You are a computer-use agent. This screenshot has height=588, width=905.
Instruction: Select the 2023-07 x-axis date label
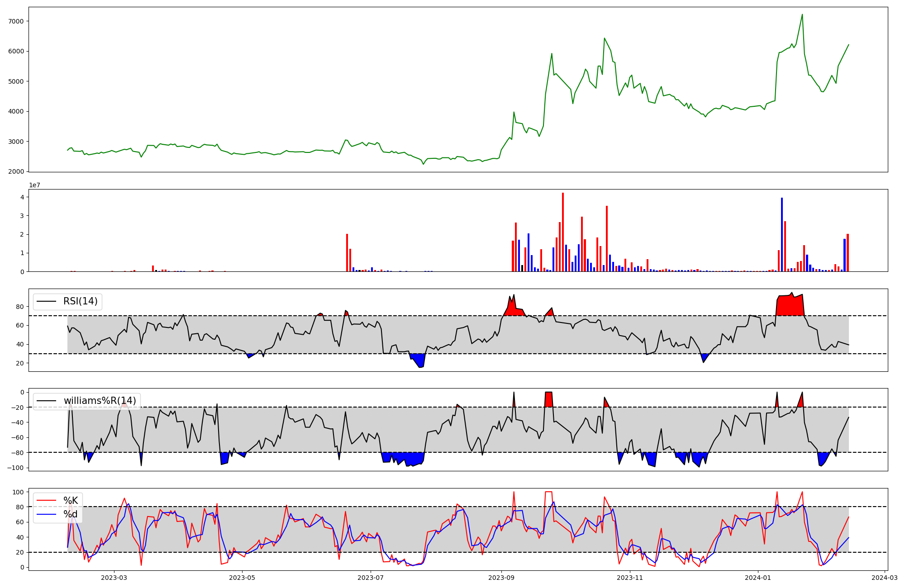(371, 578)
